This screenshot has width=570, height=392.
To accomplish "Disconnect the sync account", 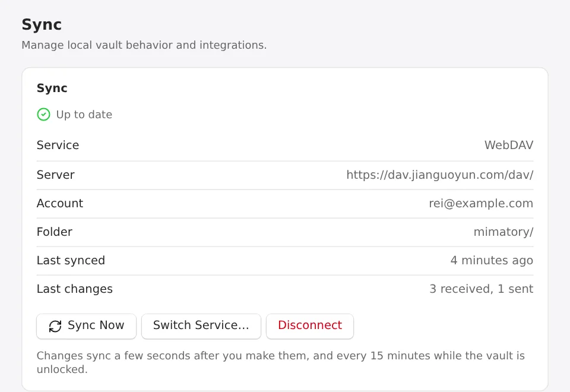I will coord(310,326).
